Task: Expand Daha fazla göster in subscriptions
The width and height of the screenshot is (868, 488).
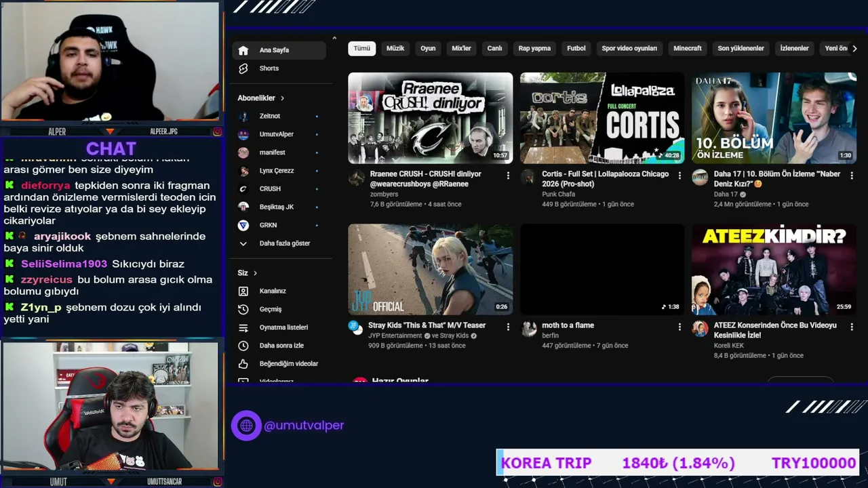Action: [x=278, y=243]
